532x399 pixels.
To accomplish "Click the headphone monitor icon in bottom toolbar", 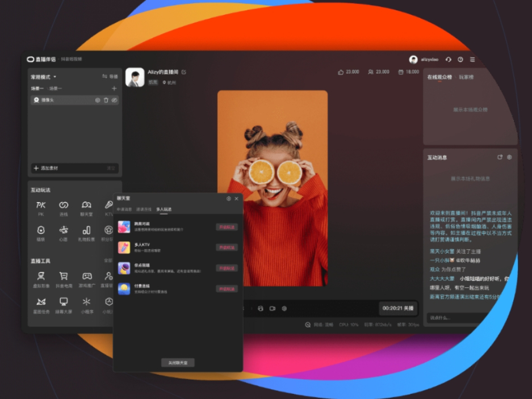I will (260, 308).
